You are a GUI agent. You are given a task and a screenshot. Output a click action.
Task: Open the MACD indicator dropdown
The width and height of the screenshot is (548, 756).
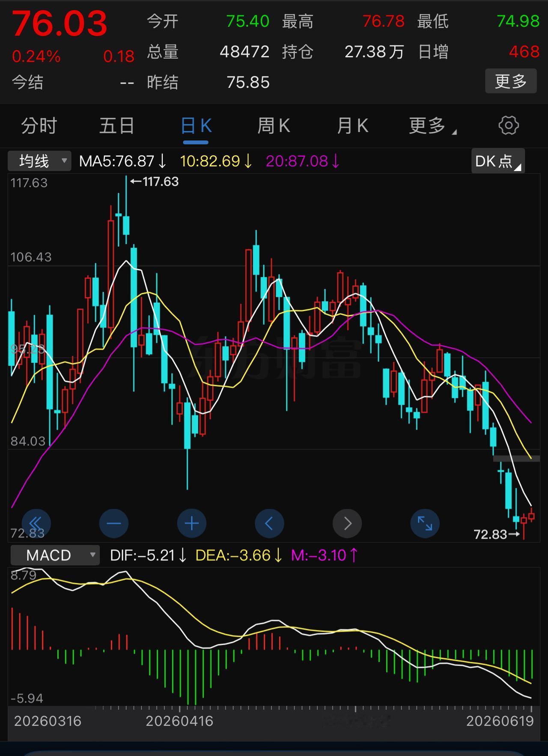coord(55,555)
